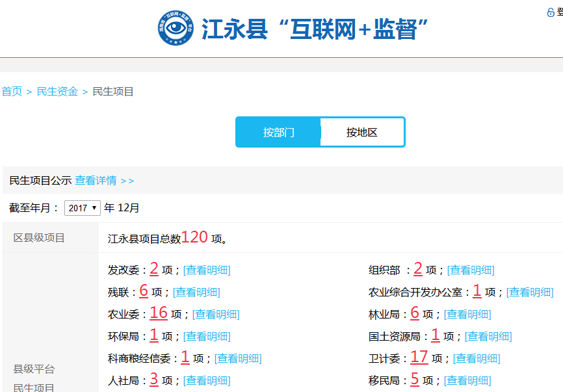Open the 2017 year dropdown
Screen dimensions: 563x392
(83, 208)
